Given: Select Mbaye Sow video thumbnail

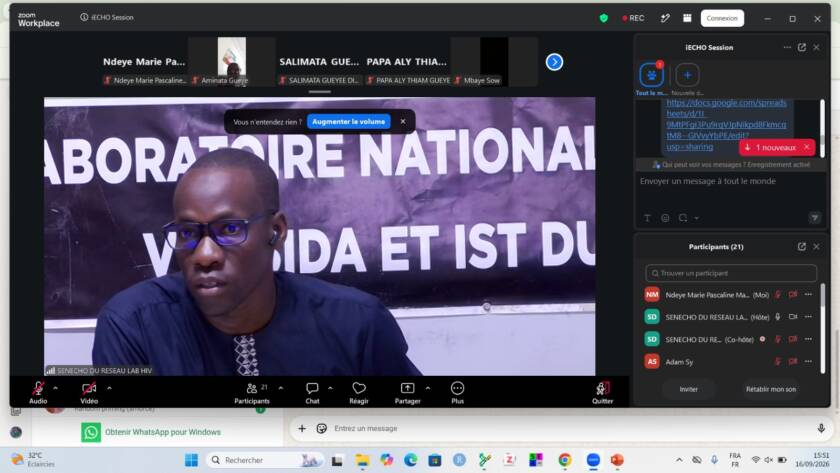Looking at the screenshot, I should pos(494,61).
